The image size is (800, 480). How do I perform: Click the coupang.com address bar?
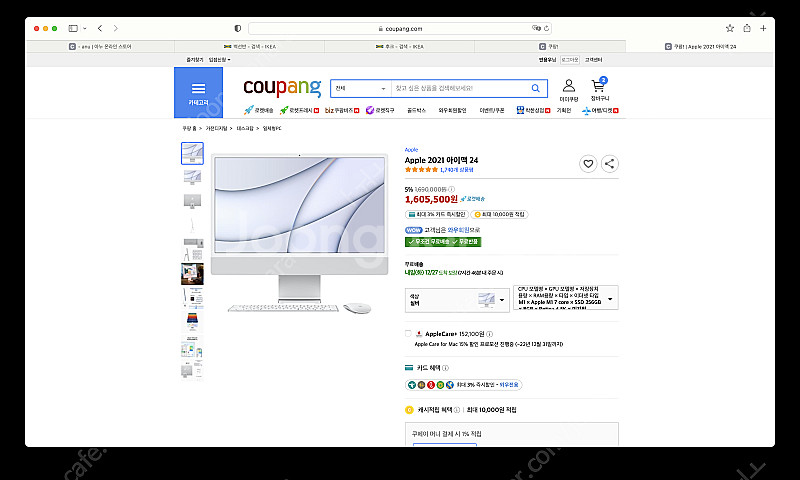tap(399, 29)
